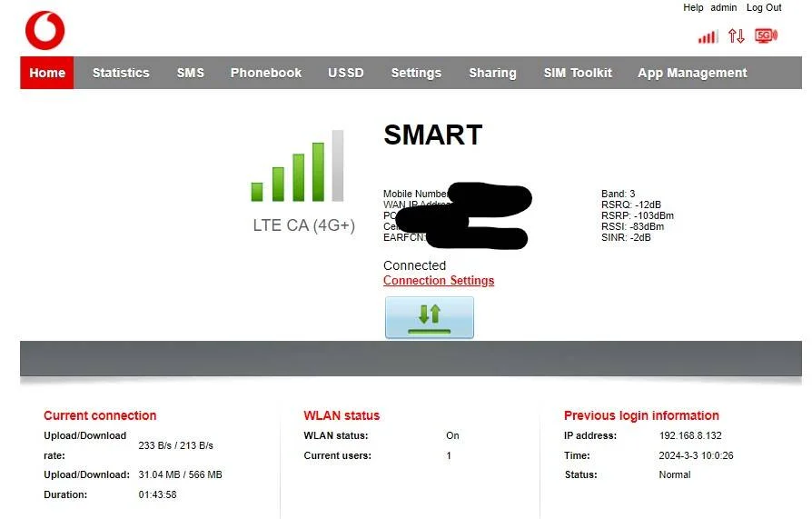Click the Vodafone logo

click(45, 31)
